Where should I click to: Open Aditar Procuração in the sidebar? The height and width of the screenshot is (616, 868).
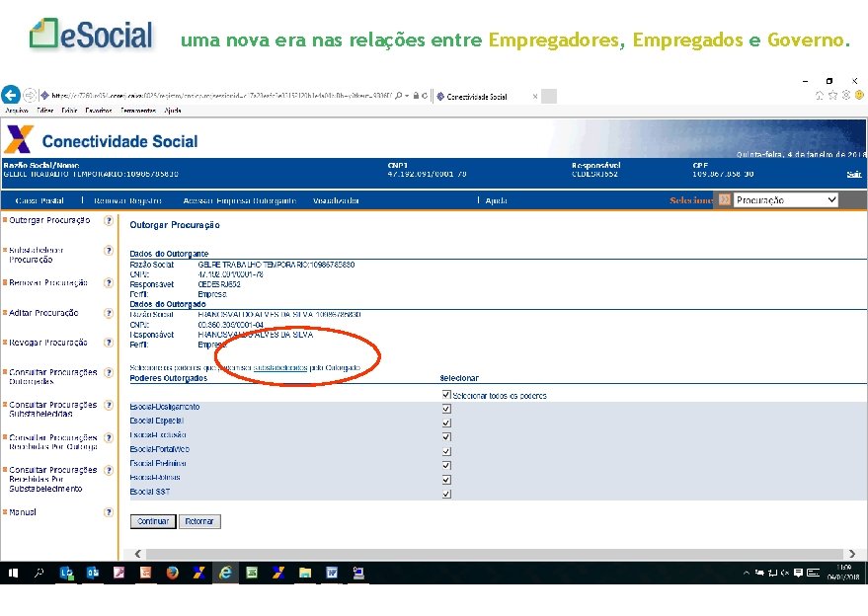(43, 313)
